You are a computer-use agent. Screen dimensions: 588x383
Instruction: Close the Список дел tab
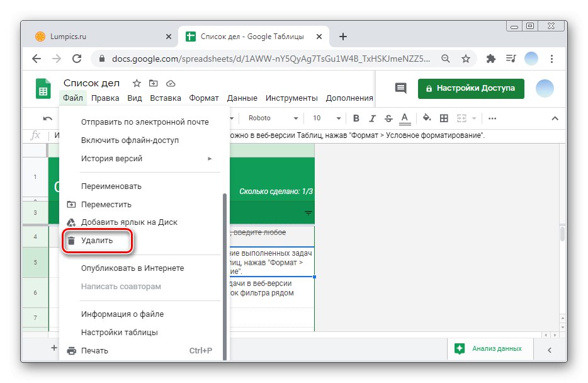tap(319, 37)
